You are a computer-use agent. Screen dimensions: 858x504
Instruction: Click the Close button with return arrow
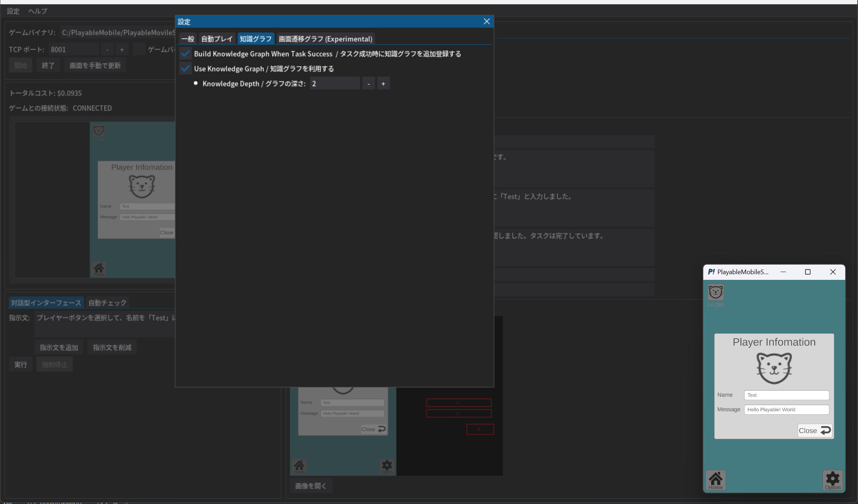[815, 431]
